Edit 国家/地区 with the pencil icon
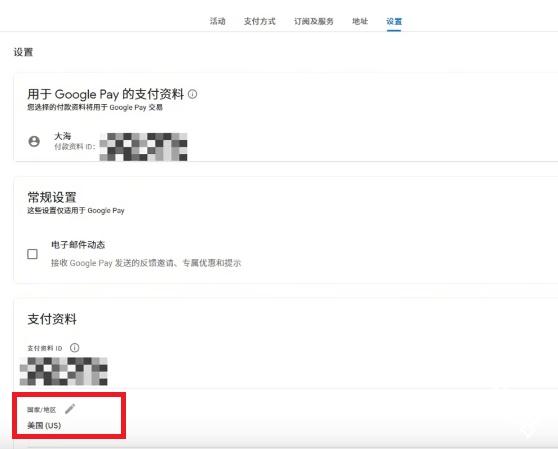This screenshot has height=449, width=558. [x=70, y=409]
